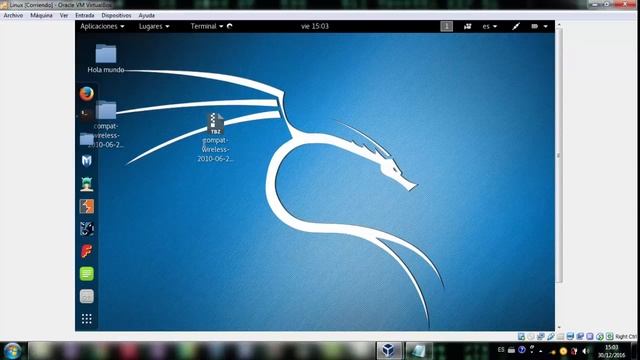The width and height of the screenshot is (640, 360).
Task: Open the green notes app in dock
Action: tap(87, 273)
